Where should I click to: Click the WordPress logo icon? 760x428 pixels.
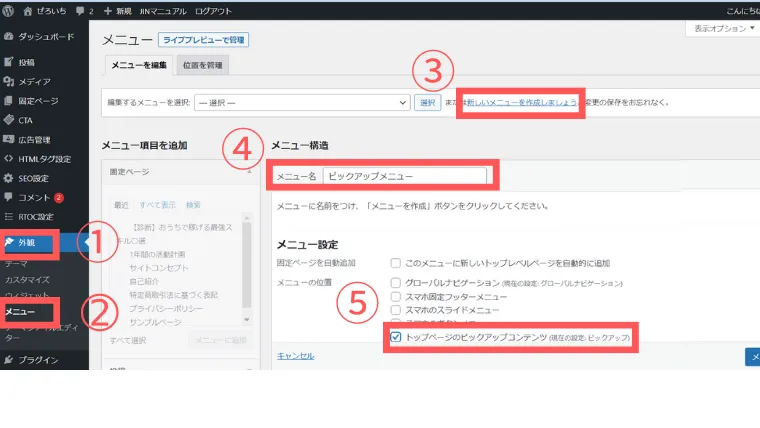(x=8, y=11)
